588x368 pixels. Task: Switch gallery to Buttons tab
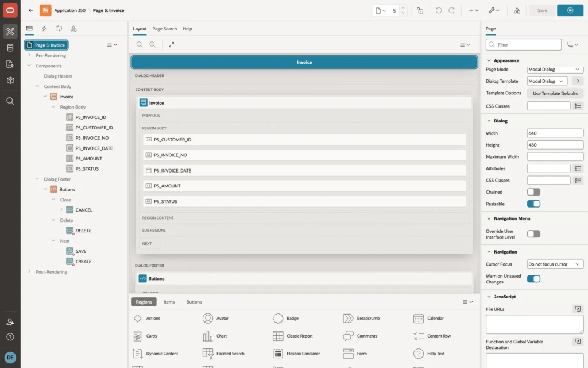pos(194,302)
